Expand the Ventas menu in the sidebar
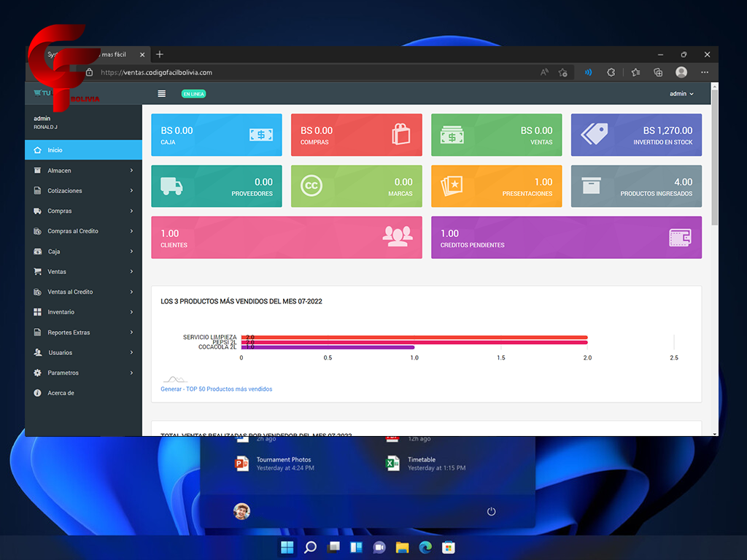Screen dimensions: 747x560 pos(58,271)
